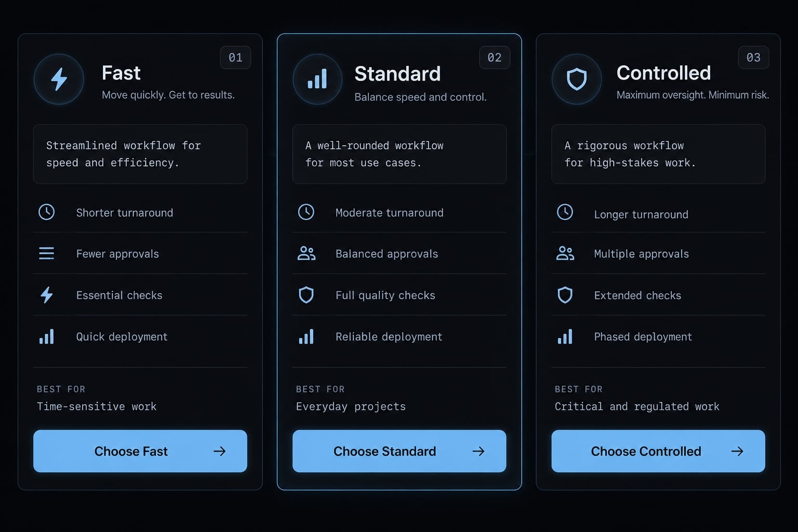The width and height of the screenshot is (798, 532).
Task: Choose the Fast workflow
Action: coord(140,451)
